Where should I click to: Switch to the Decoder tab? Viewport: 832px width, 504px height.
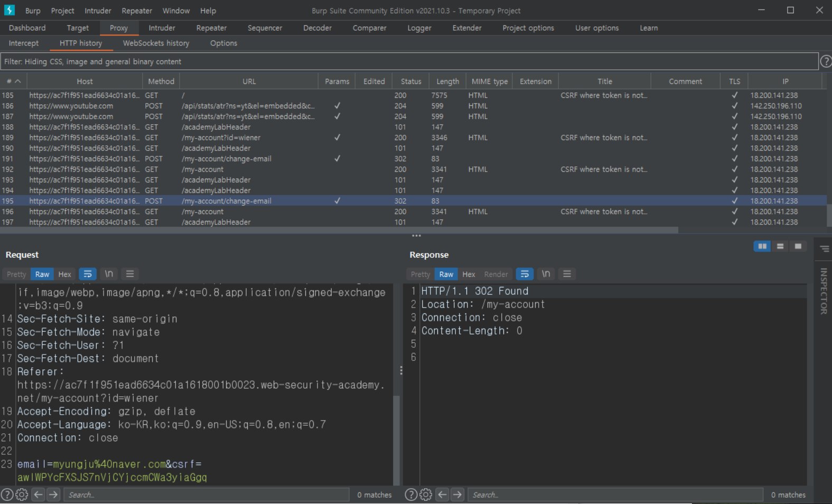pyautogui.click(x=317, y=28)
